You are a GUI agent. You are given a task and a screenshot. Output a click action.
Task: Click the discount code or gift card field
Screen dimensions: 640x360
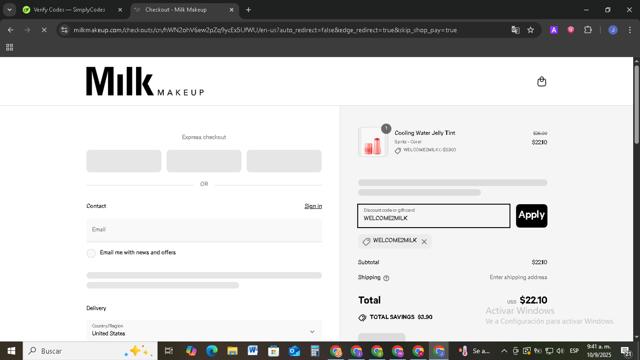433,216
